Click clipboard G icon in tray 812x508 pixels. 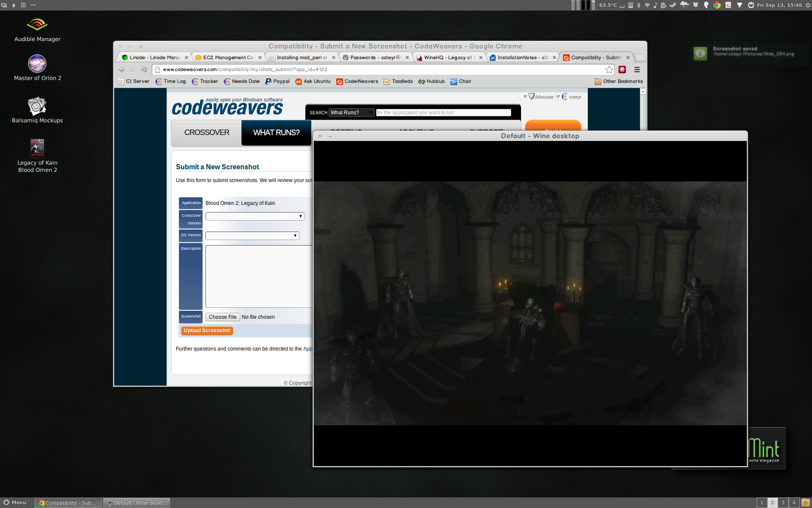point(728,5)
